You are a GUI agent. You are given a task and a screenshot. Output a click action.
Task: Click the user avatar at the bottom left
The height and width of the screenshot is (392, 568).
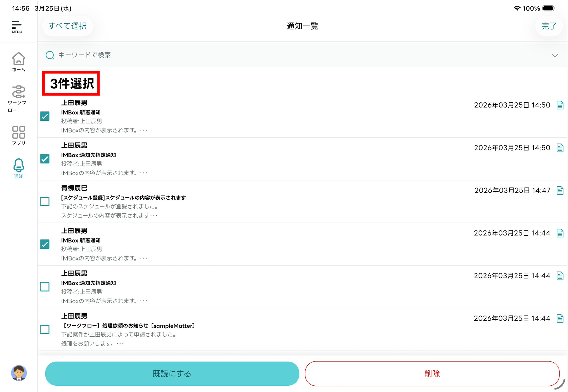click(x=19, y=373)
